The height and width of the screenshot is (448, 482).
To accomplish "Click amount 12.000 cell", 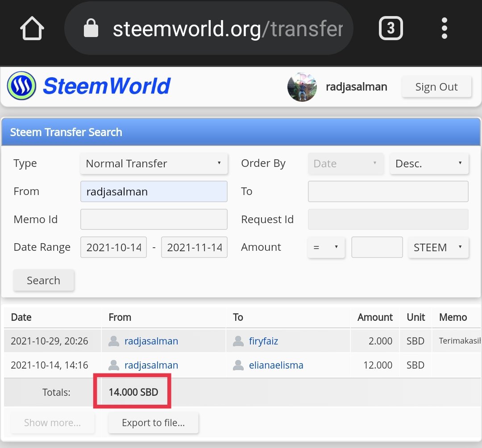I will (378, 365).
